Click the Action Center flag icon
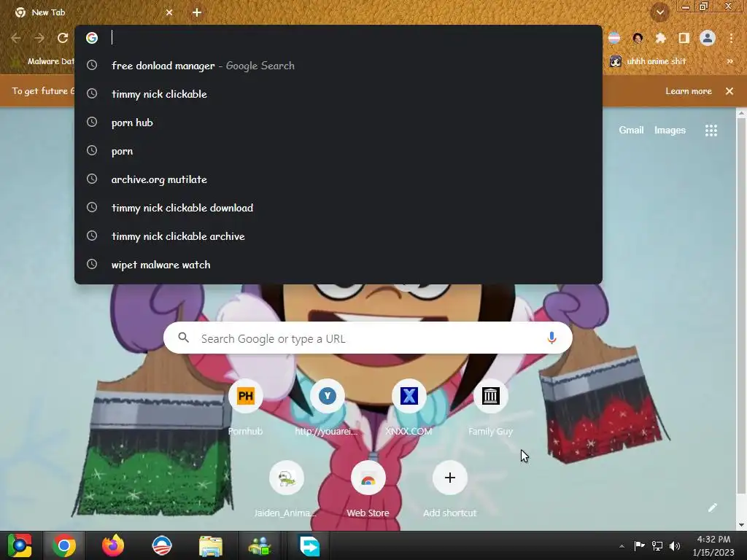The width and height of the screenshot is (747, 560). (639, 545)
